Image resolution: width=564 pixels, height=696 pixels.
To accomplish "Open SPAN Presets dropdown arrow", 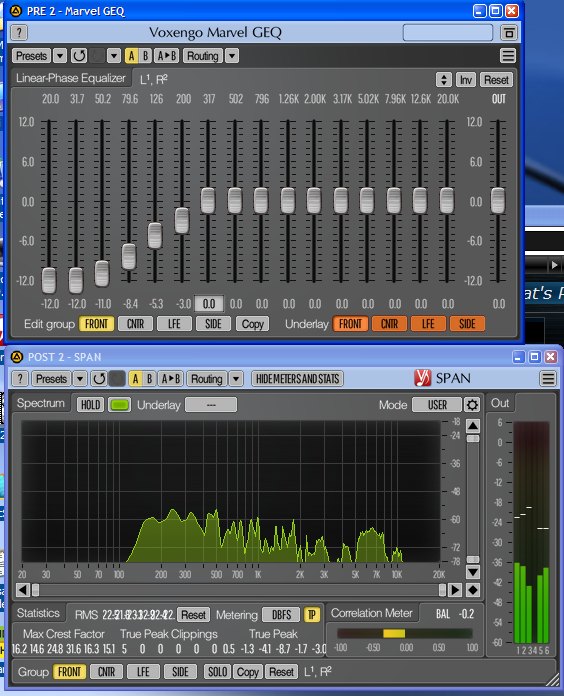I will (80, 379).
